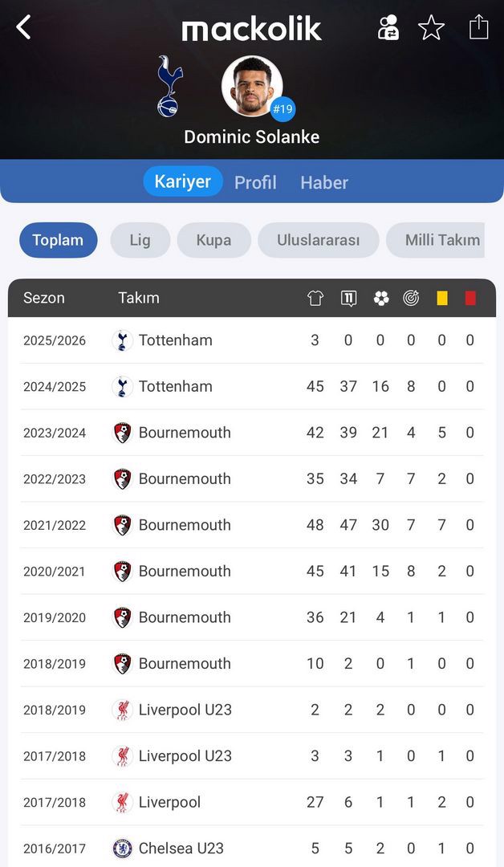Image resolution: width=504 pixels, height=867 pixels.
Task: Tap Dominic Solanke's profile photo
Action: pos(251,85)
